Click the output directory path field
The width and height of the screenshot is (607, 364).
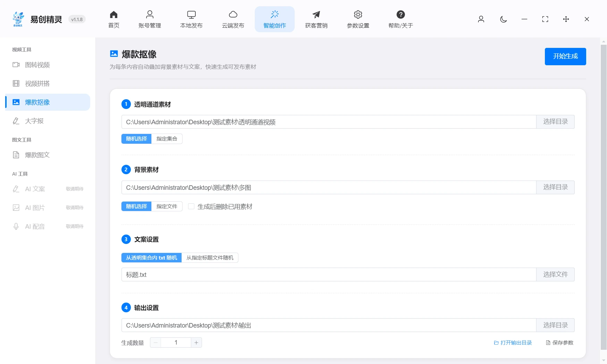329,325
